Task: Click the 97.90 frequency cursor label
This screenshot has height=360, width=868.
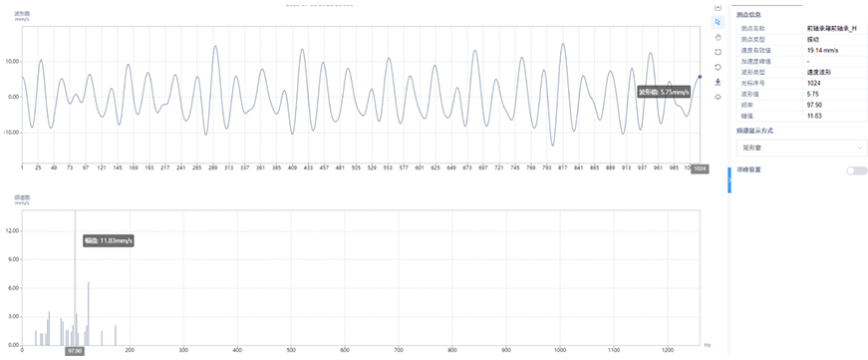Action: [75, 351]
